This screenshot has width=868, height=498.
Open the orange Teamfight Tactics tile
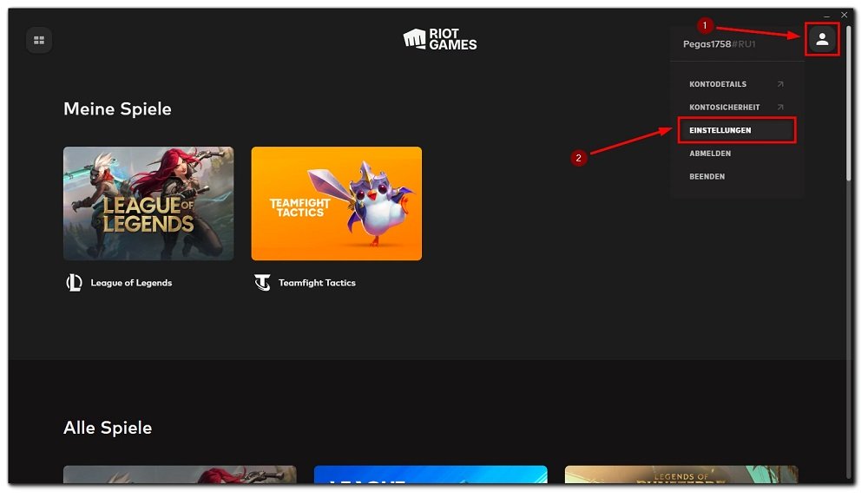click(336, 203)
